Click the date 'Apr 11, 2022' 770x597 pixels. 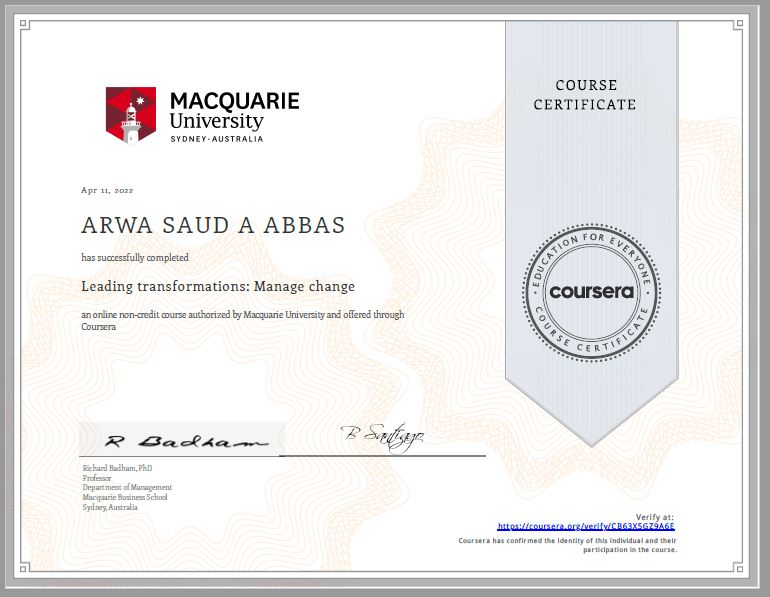[x=107, y=190]
